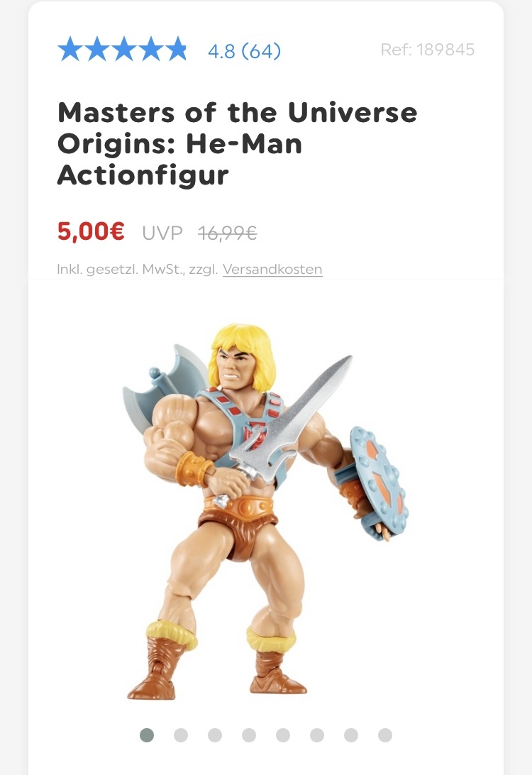
Task: Click the second blue rating star
Action: (96, 49)
